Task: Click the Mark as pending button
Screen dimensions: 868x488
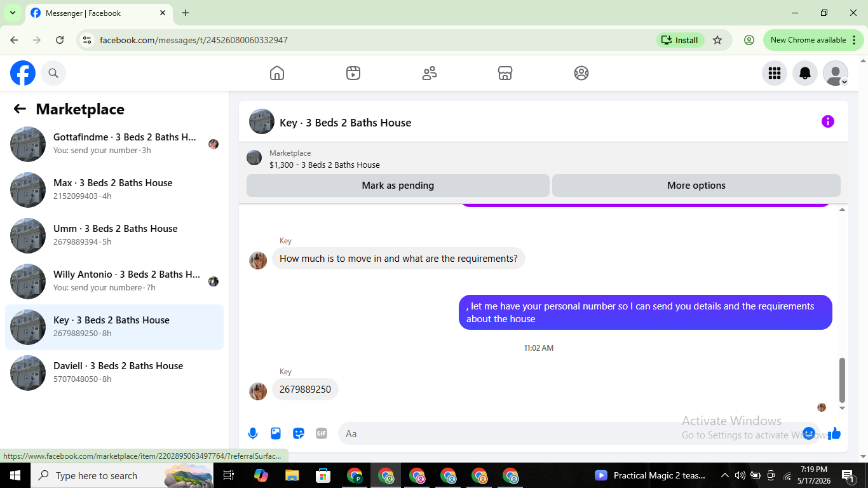Action: point(398,186)
